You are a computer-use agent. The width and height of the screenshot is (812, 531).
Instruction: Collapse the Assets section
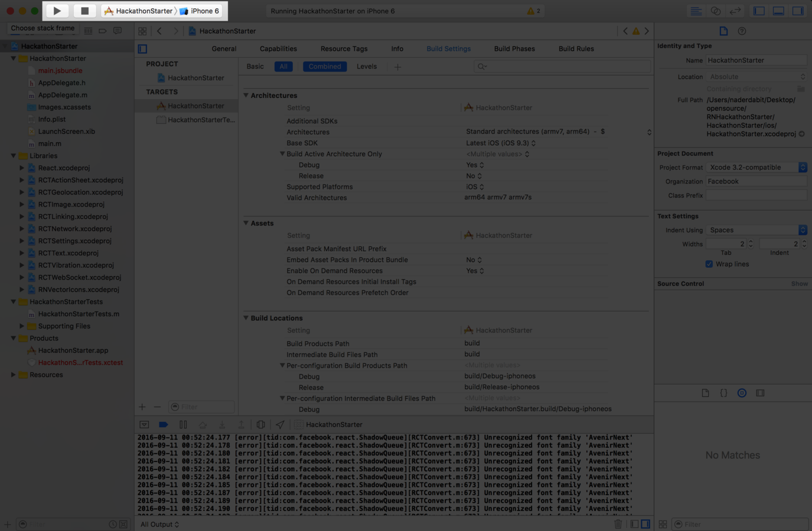tap(246, 223)
